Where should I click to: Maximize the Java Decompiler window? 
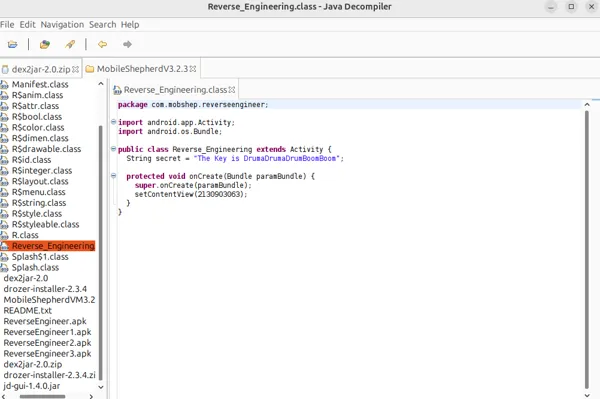(571, 7)
